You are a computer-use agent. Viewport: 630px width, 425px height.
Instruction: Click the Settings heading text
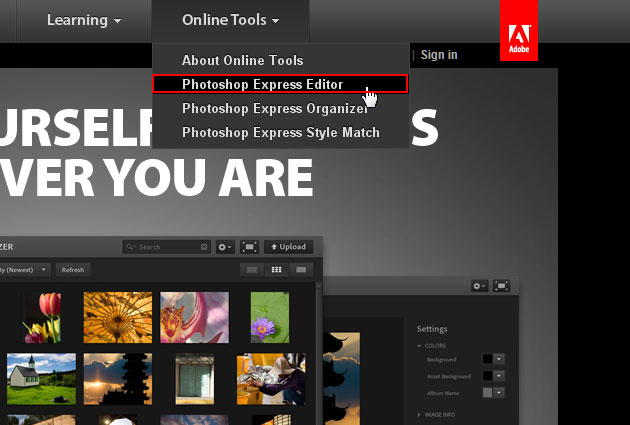coord(432,329)
